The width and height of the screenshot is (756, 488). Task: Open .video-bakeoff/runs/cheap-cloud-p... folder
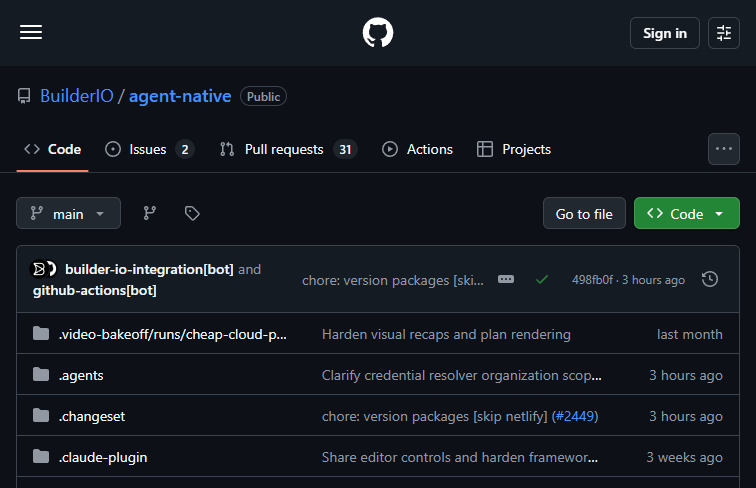(173, 334)
